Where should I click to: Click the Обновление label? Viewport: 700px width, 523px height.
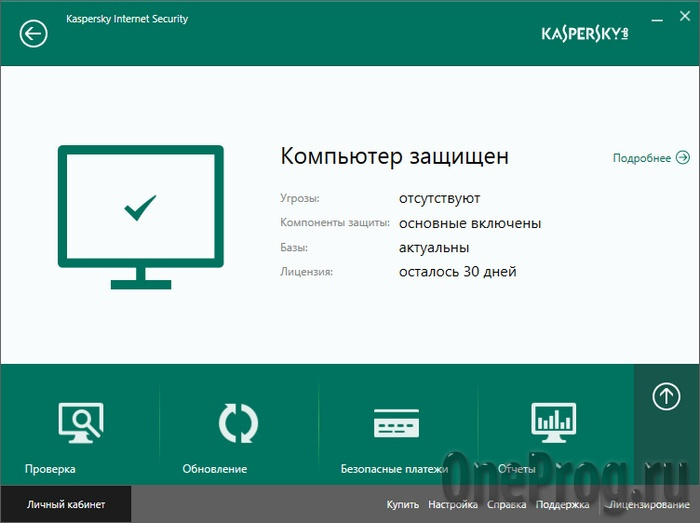coord(215,469)
